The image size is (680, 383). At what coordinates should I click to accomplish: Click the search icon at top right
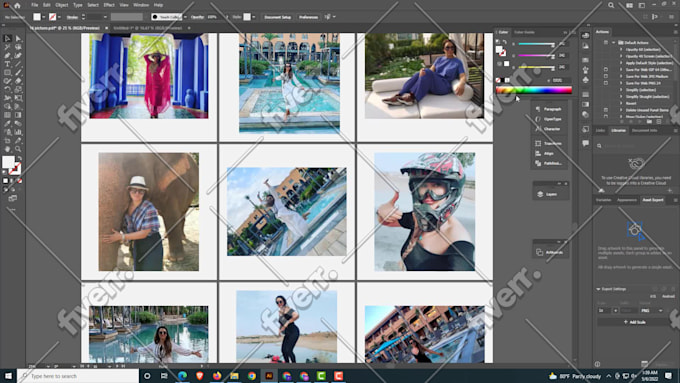(611, 5)
